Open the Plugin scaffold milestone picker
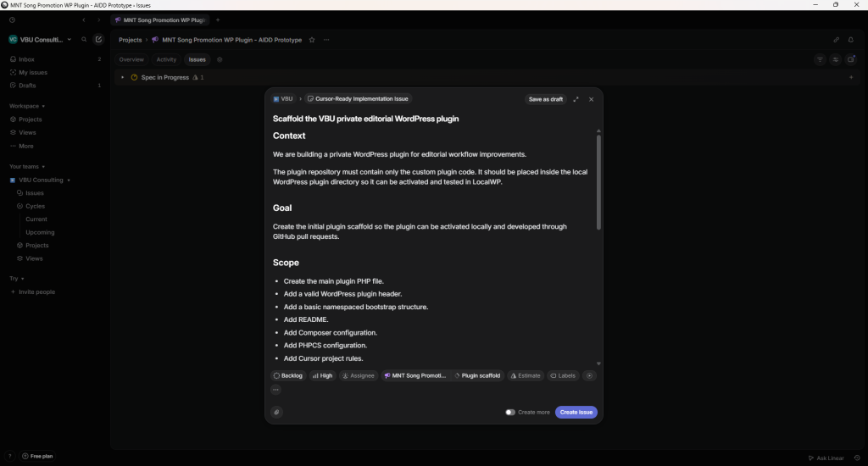 click(478, 376)
